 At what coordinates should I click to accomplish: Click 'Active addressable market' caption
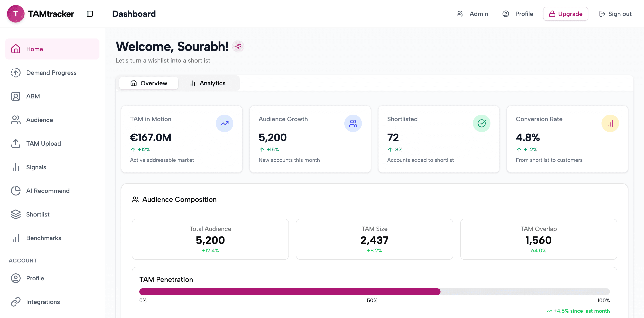click(x=162, y=160)
